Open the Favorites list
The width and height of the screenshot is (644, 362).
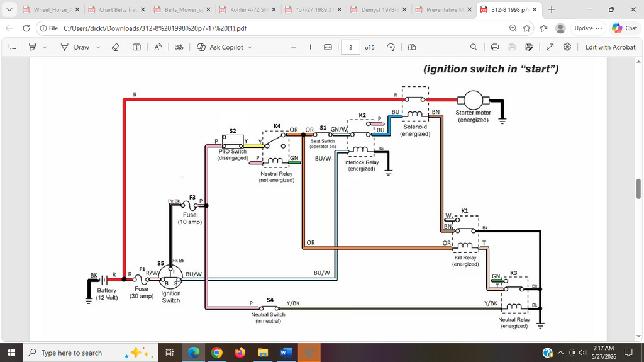click(x=544, y=28)
